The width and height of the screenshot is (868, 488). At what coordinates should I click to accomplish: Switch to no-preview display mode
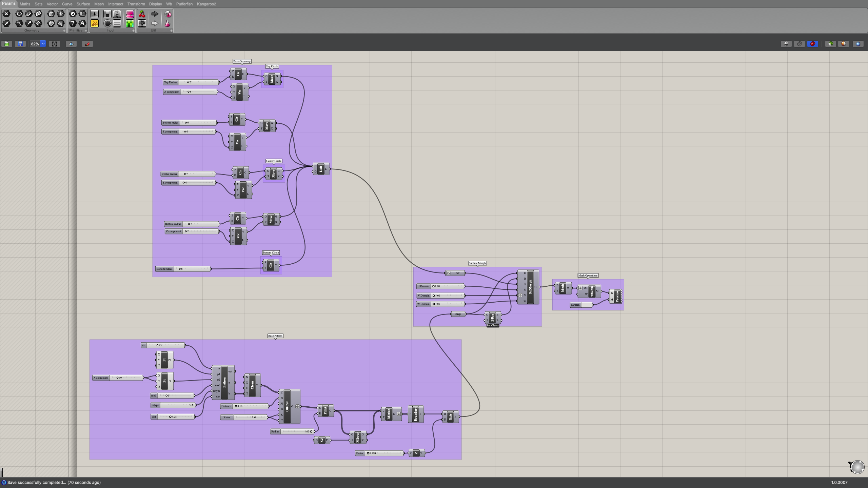786,44
